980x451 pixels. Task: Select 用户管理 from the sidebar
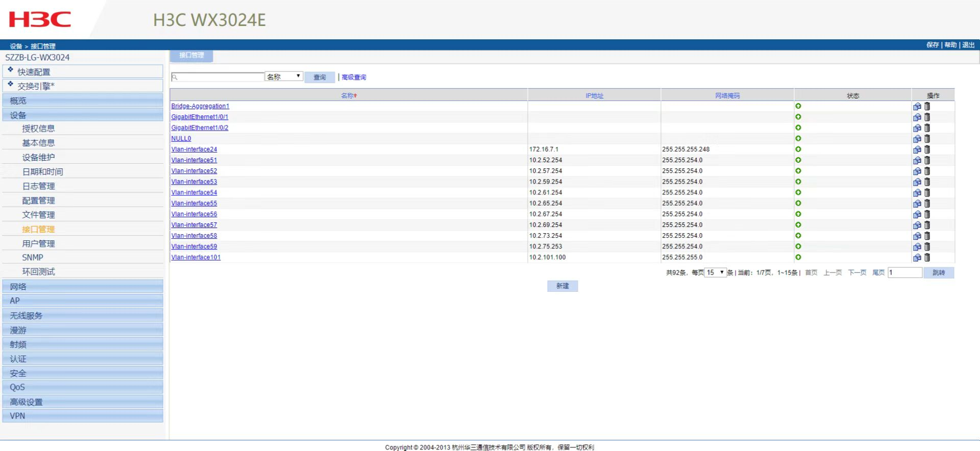click(x=38, y=244)
